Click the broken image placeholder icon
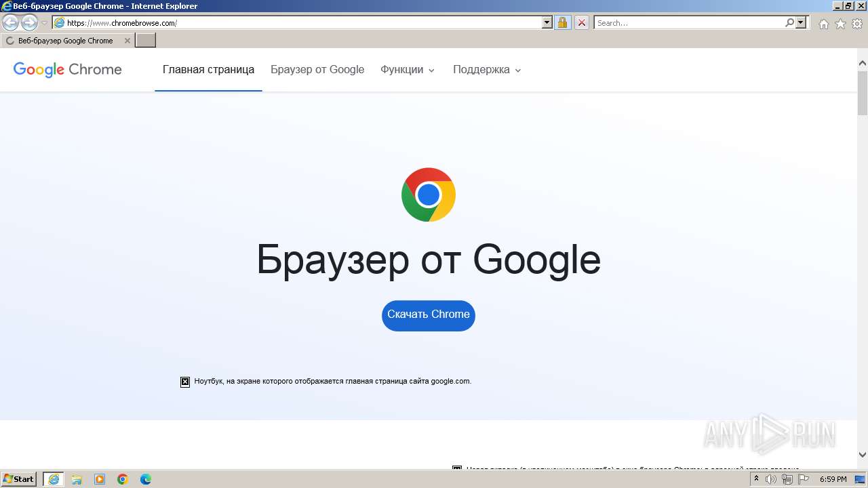The image size is (868, 488). (x=185, y=382)
